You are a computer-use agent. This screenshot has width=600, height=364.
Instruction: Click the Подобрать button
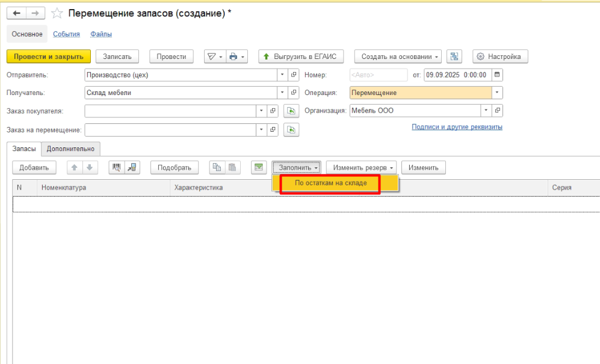pos(175,168)
